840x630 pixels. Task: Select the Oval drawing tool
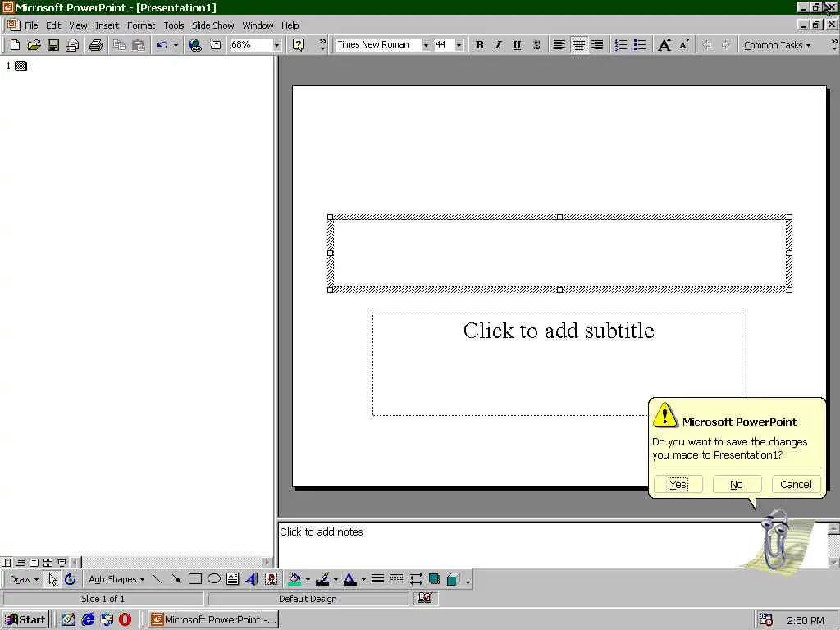click(x=214, y=579)
